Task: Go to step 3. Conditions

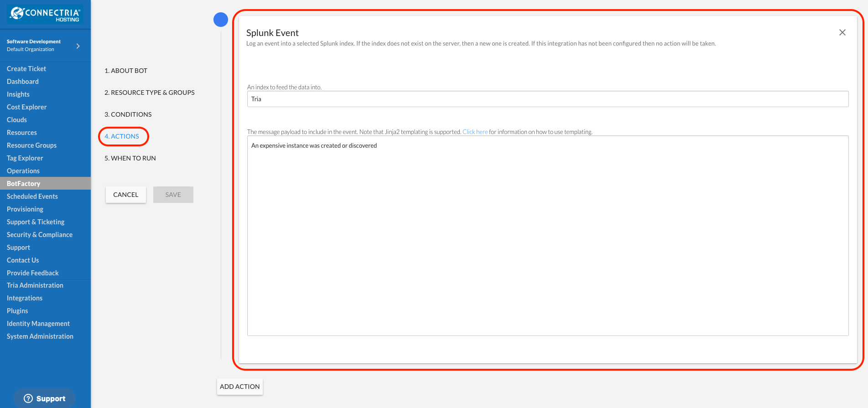Action: 128,114
